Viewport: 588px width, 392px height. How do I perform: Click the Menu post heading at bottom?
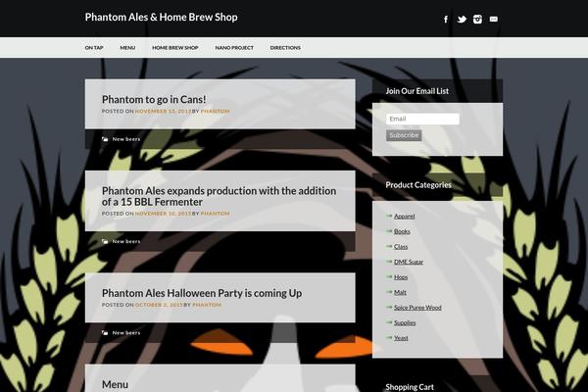[115, 384]
